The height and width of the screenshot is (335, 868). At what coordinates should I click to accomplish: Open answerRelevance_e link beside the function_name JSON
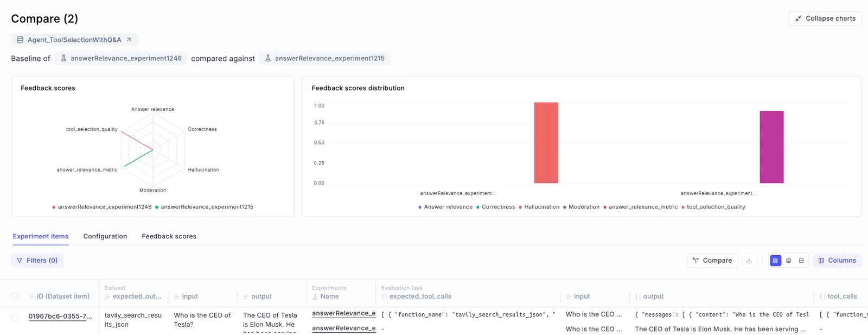pyautogui.click(x=344, y=314)
